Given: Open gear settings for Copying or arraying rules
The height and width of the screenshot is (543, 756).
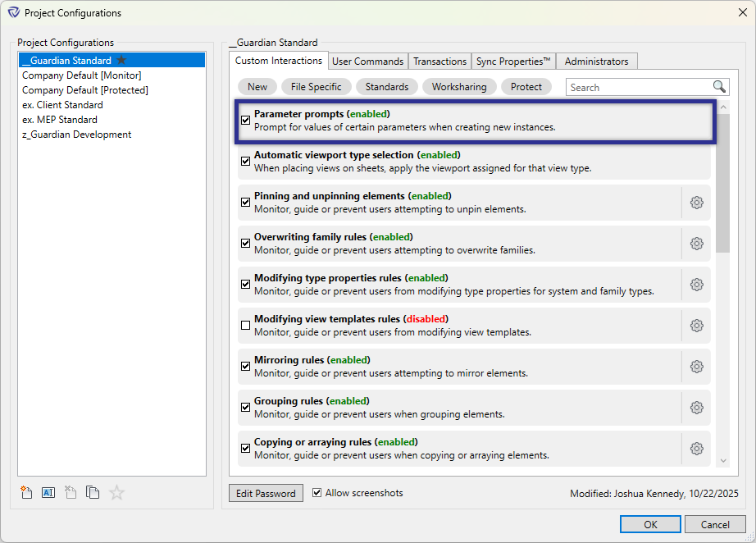Looking at the screenshot, I should point(696,448).
